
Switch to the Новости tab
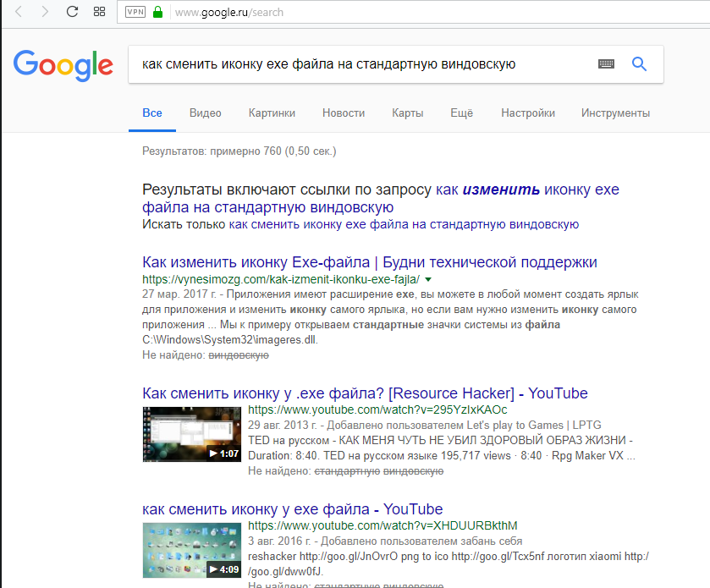[x=344, y=113]
